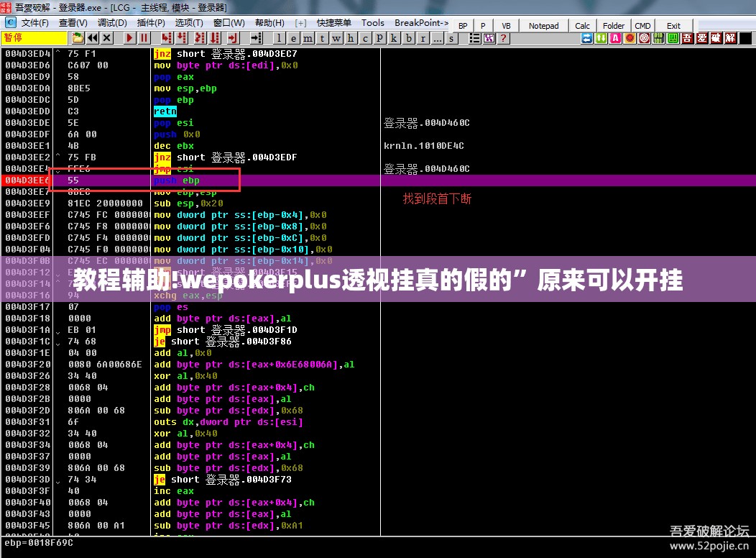The image size is (756, 558).
Task: Click the Folder button
Action: click(x=614, y=26)
